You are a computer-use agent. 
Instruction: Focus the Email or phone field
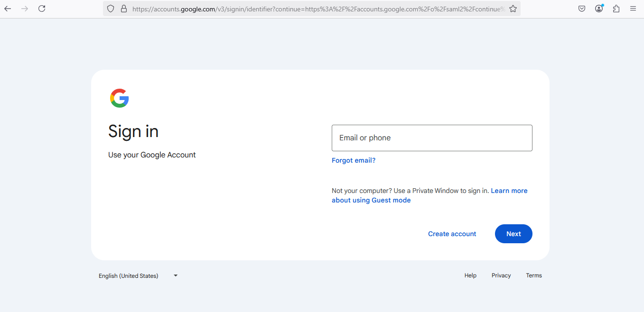tap(432, 138)
